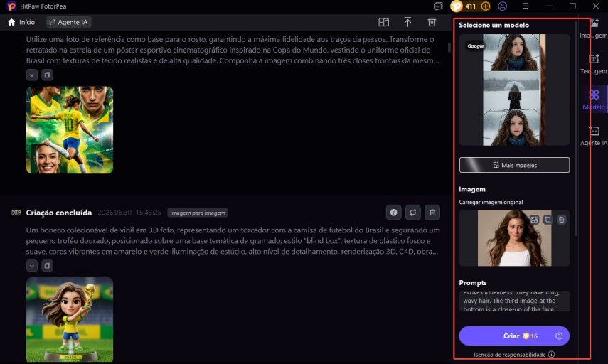The image size is (608, 364).
Task: Open the tutorial book icon in toolbar
Action: [383, 22]
